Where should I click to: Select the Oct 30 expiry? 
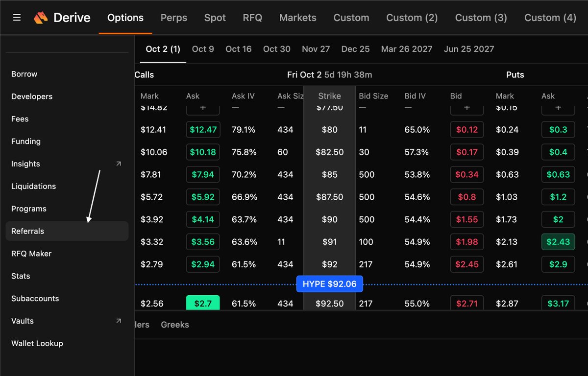(x=277, y=49)
